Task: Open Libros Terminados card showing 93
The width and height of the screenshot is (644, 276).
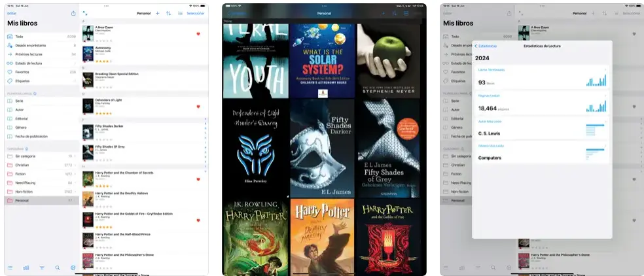Action: tap(542, 77)
